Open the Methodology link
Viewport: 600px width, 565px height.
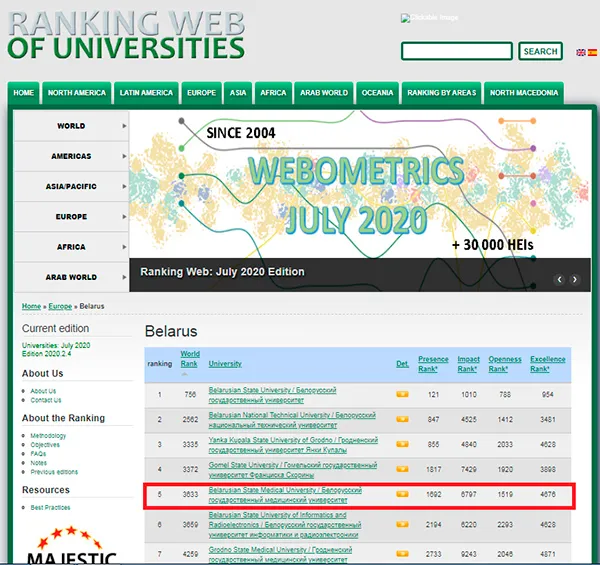(x=48, y=436)
